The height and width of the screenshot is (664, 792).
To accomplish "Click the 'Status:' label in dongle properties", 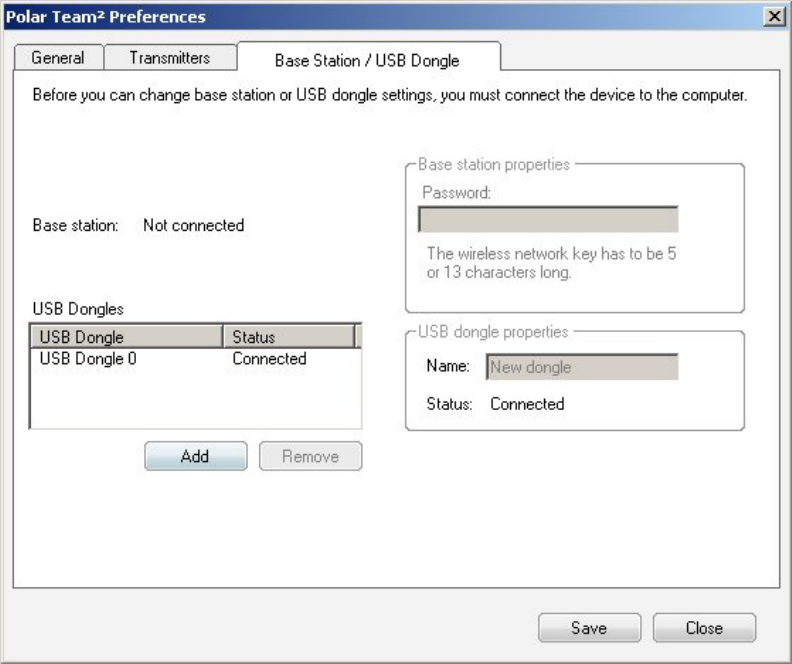I will point(449,404).
